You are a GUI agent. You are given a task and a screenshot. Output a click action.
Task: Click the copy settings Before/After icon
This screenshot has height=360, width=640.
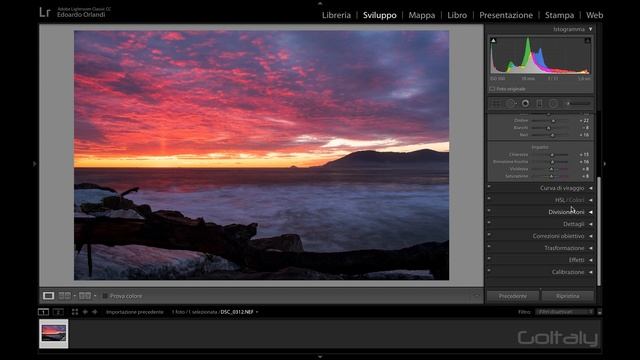(85, 296)
